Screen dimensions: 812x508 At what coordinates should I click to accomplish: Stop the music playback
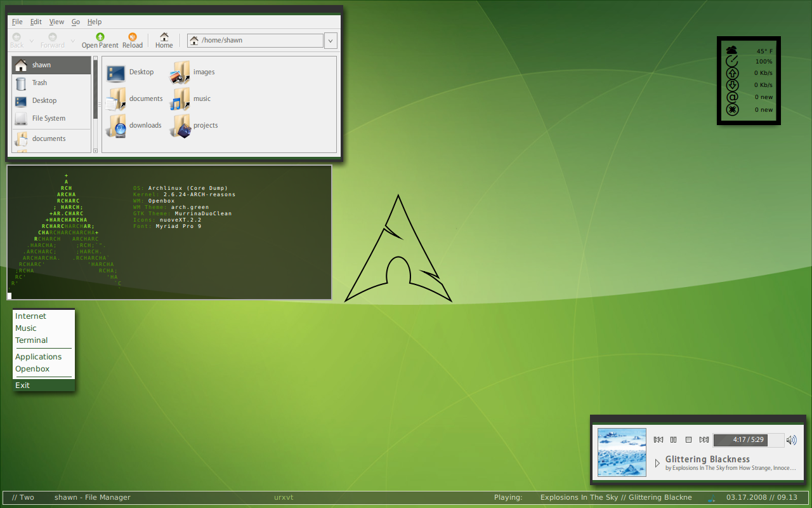coord(688,439)
